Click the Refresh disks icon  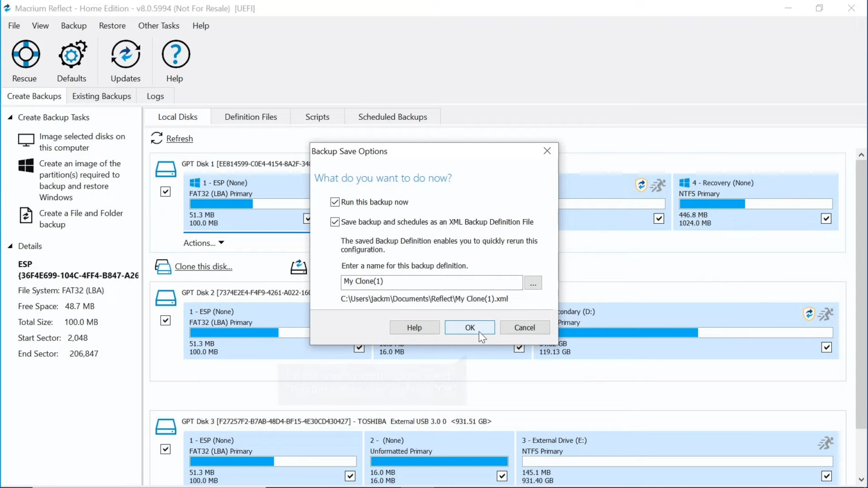(x=157, y=138)
